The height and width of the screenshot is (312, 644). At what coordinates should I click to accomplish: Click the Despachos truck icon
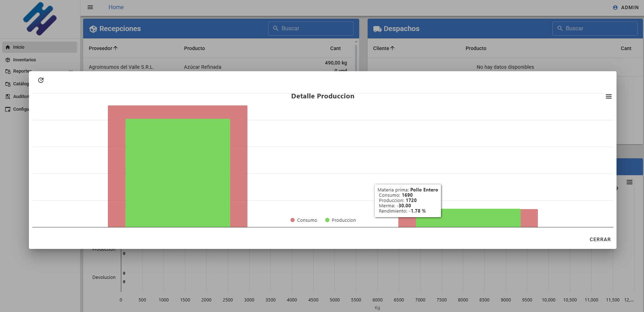(377, 29)
